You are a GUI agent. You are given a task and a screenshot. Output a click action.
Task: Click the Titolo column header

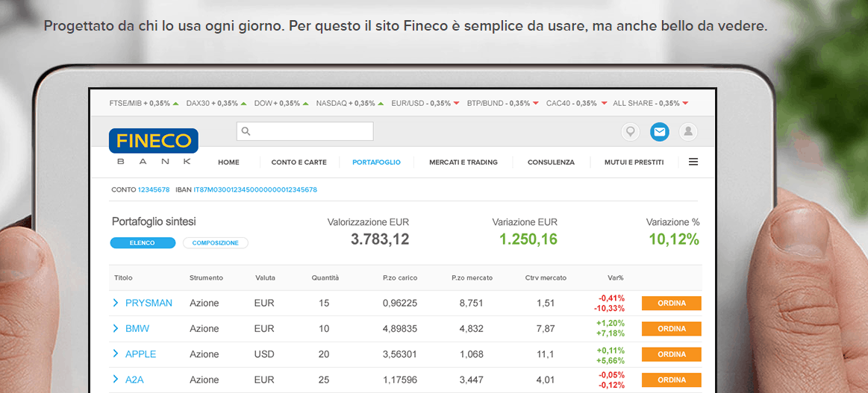pos(123,277)
